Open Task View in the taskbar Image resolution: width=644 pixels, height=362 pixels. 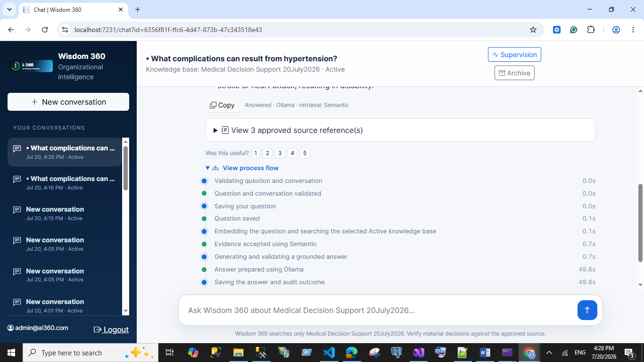170,353
